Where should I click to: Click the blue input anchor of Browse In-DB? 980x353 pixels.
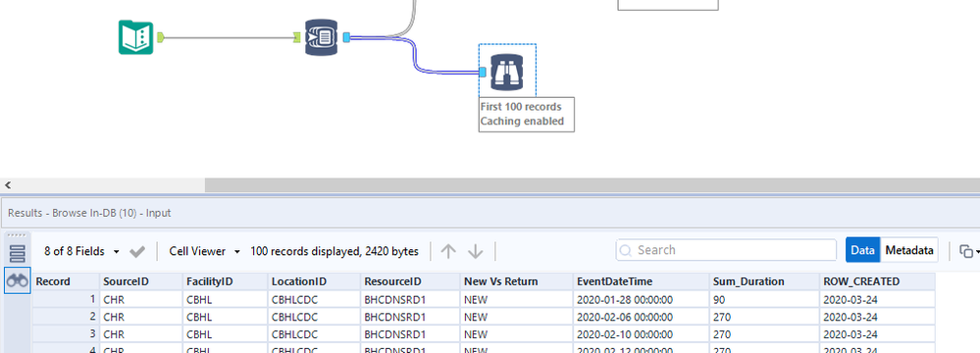coord(483,73)
